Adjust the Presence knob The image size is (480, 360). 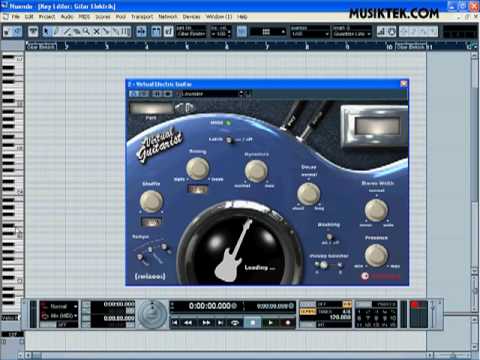(x=376, y=255)
